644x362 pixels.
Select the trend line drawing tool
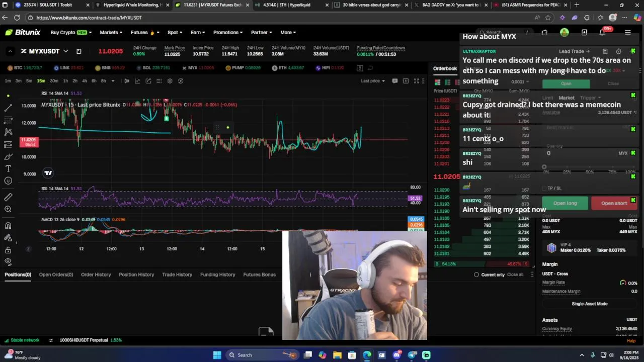(x=8, y=108)
